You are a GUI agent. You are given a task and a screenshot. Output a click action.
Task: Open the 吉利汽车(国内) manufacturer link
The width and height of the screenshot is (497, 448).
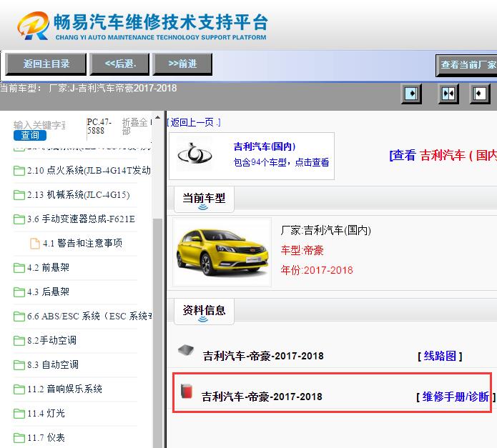point(265,146)
